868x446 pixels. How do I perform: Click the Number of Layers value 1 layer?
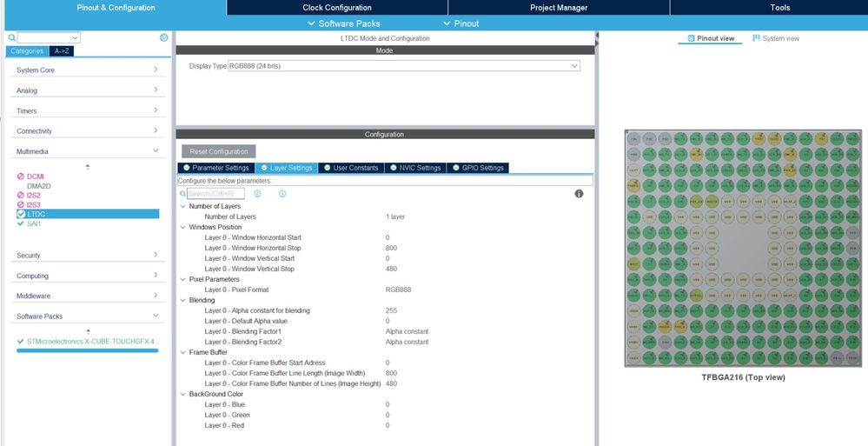pyautogui.click(x=395, y=216)
